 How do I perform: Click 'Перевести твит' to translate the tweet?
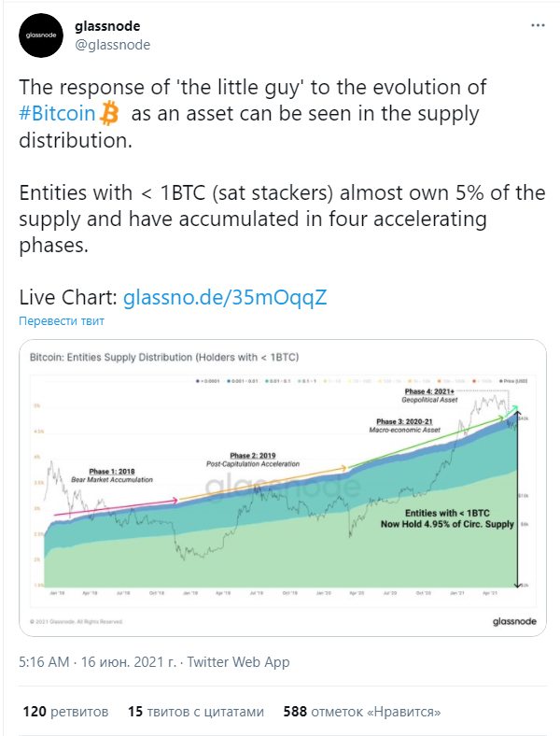62,321
